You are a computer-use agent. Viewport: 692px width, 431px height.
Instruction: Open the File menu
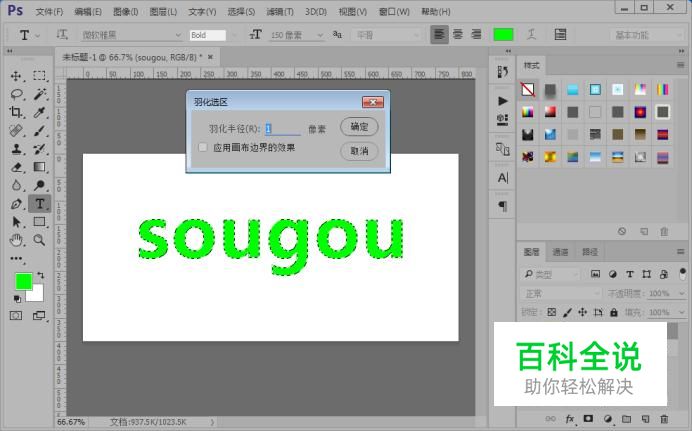pyautogui.click(x=49, y=11)
